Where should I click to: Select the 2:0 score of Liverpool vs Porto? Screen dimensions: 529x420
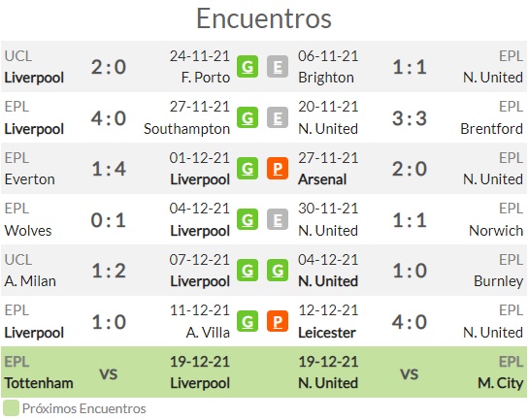point(109,67)
